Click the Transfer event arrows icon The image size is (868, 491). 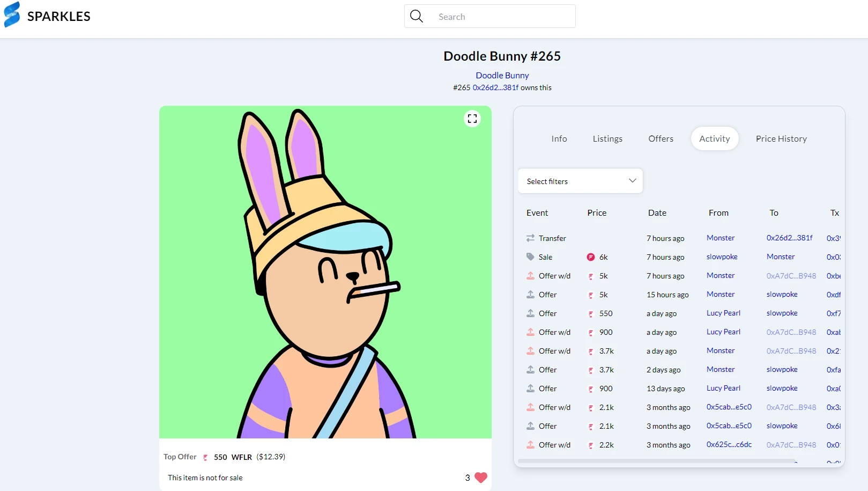point(530,238)
